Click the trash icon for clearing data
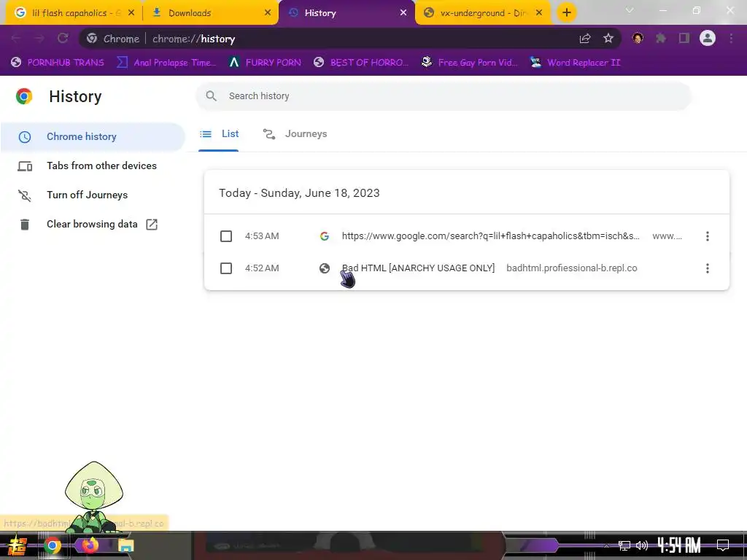This screenshot has height=560, width=747. click(25, 225)
